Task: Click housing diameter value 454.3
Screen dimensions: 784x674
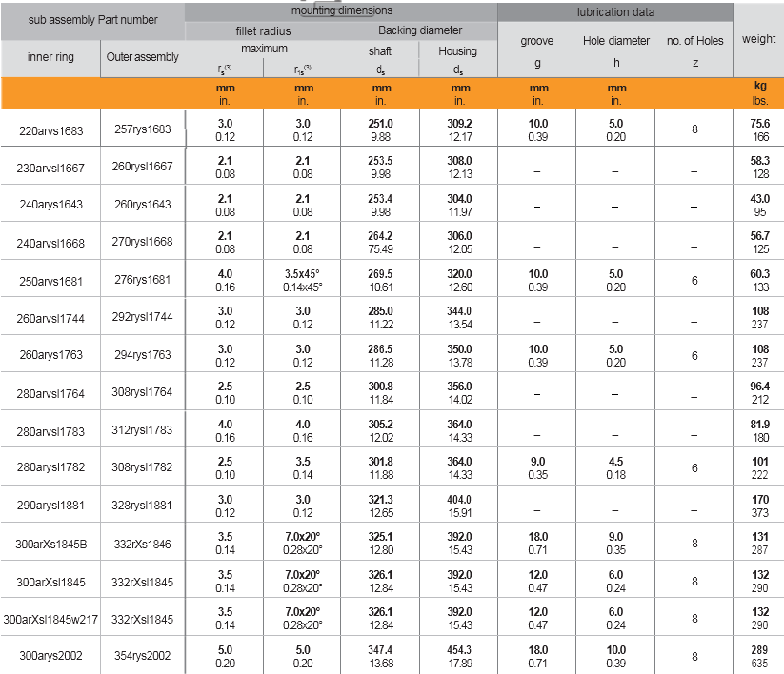Action: 459,650
